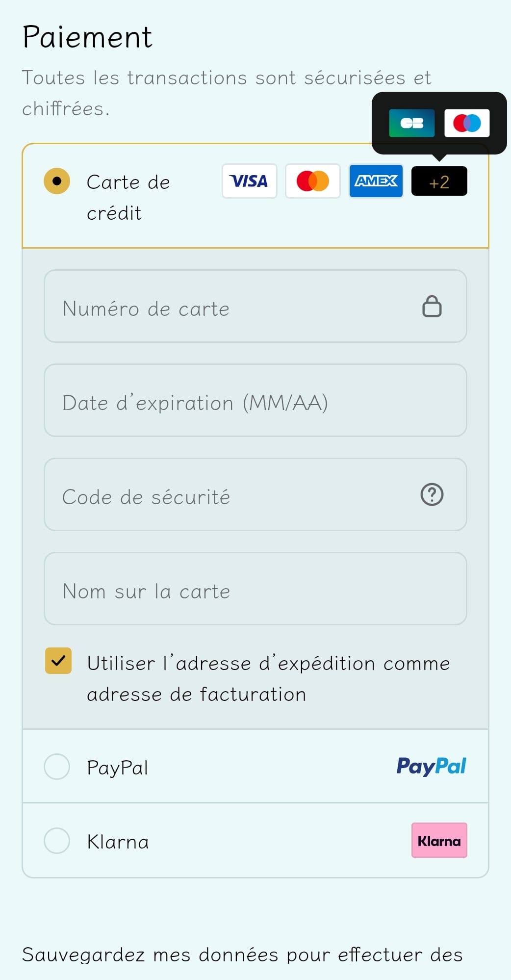Select the PayPal payment radio button

tap(57, 766)
